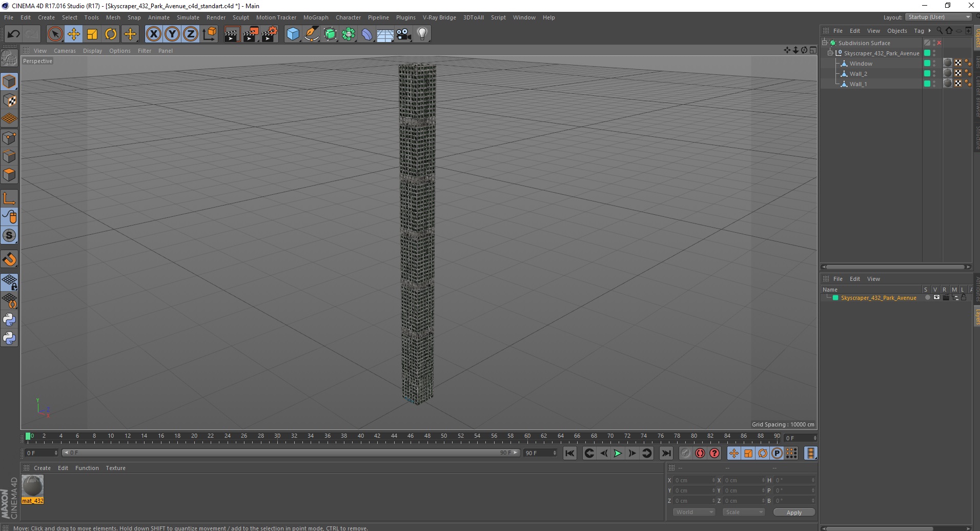
Task: Open the Simulate menu
Action: coord(188,17)
